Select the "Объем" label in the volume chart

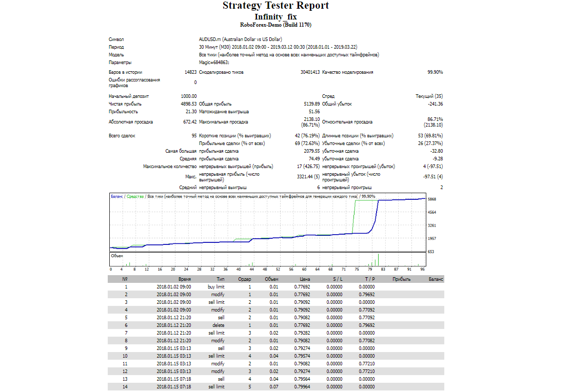click(x=117, y=256)
